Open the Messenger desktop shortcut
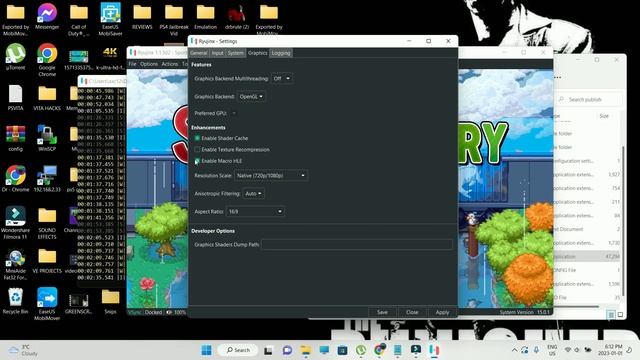Viewport: 640px width, 360px height. click(x=47, y=16)
